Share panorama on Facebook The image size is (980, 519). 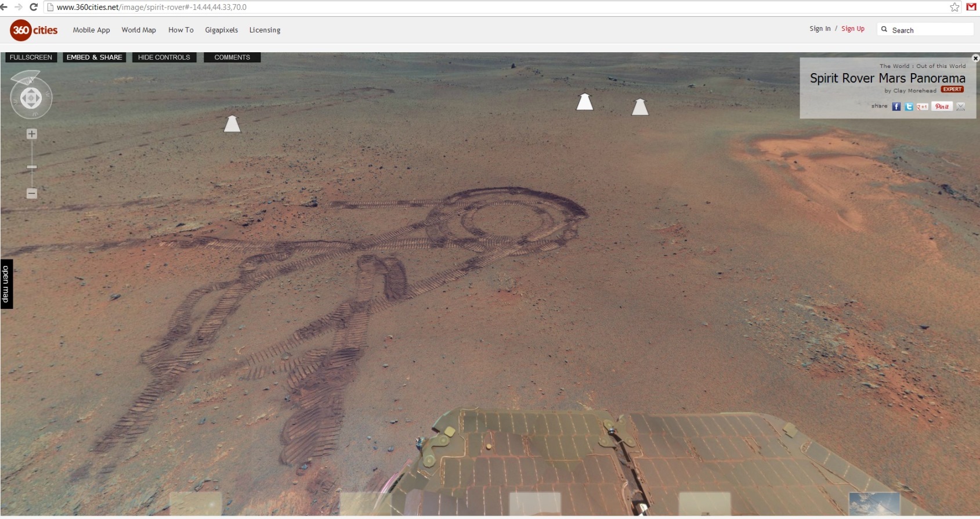click(x=896, y=107)
